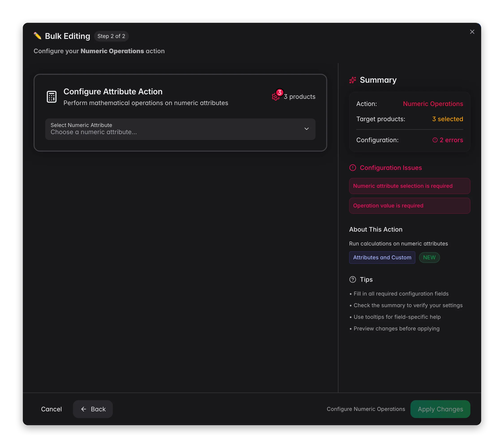Click the '3 selected' target products value

tap(448, 119)
